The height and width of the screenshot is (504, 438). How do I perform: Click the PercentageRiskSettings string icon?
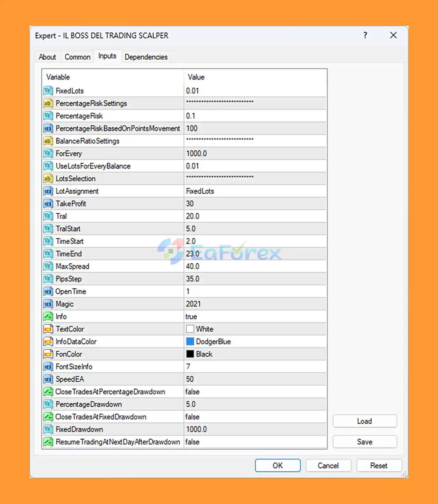(48, 103)
